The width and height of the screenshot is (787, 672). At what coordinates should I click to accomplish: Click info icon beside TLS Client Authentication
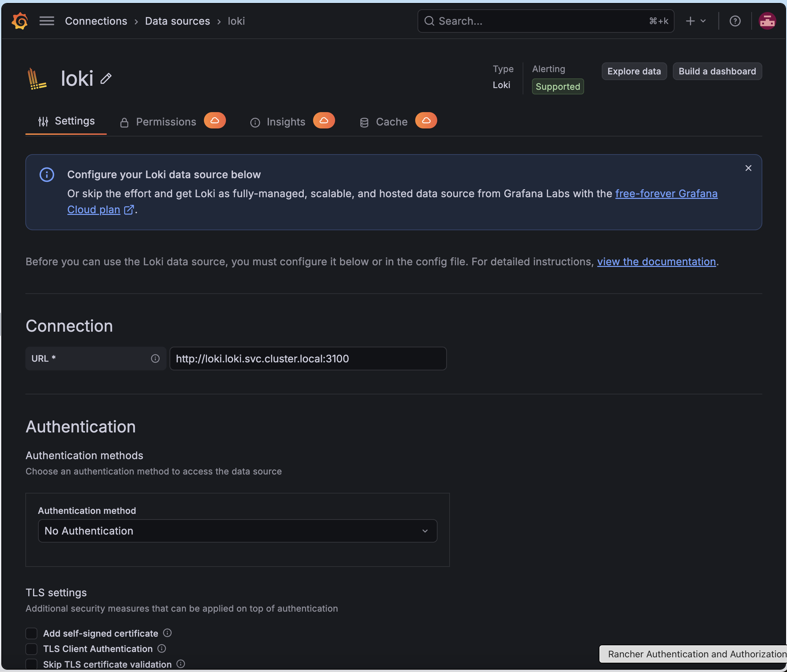162,648
